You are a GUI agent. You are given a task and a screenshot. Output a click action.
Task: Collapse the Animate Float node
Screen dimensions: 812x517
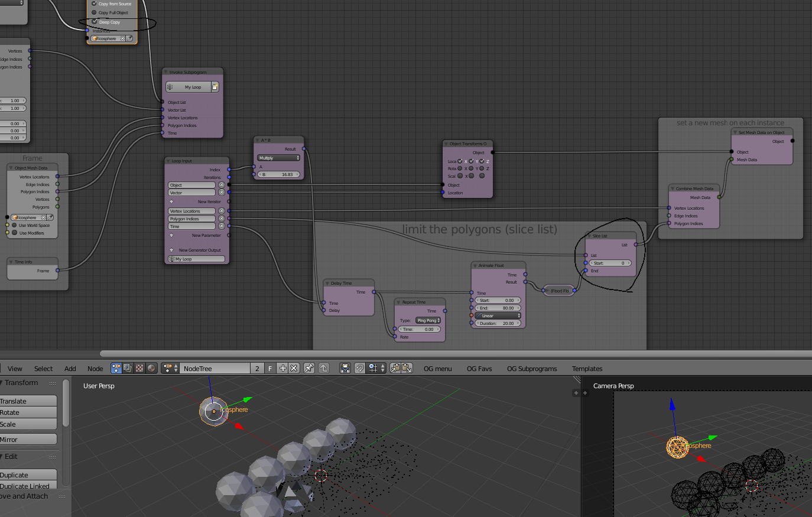[x=475, y=265]
